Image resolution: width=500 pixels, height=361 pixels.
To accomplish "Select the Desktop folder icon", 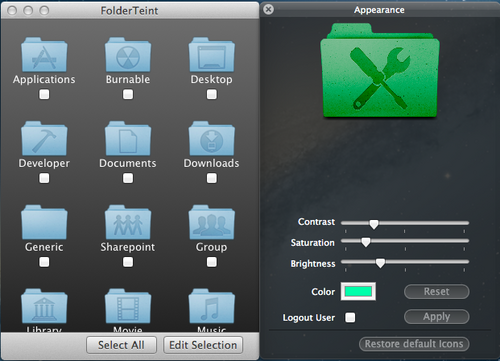I will (212, 55).
